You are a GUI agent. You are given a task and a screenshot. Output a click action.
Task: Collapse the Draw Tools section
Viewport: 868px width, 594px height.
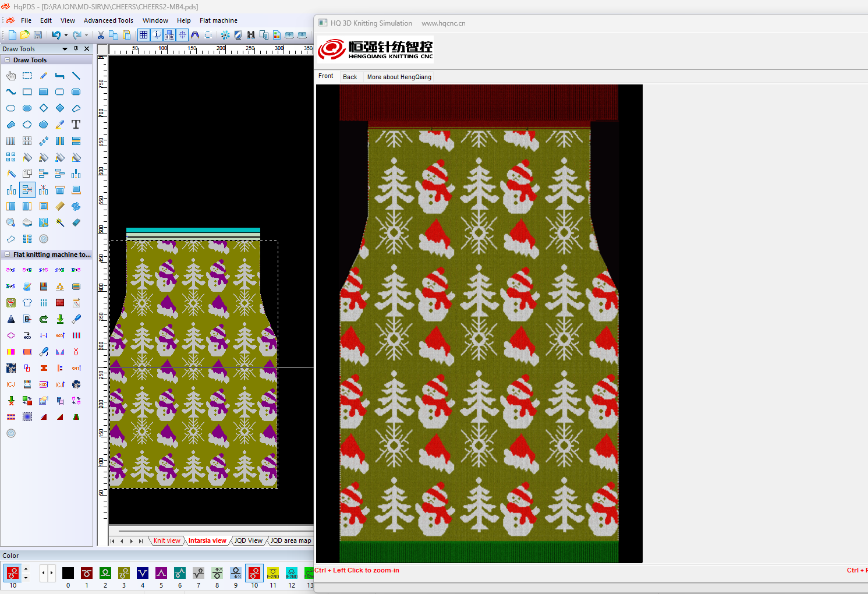[x=7, y=60]
